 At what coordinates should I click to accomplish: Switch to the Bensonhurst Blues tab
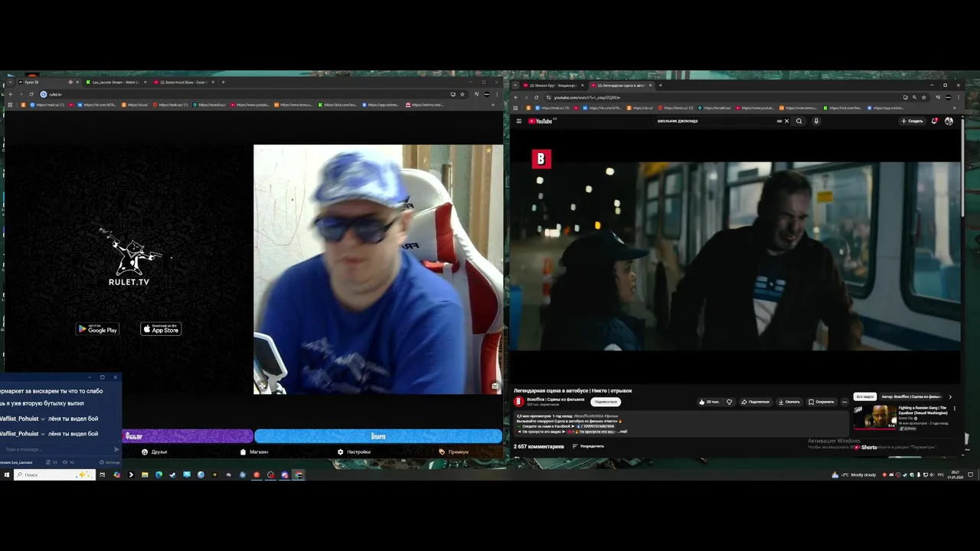[184, 82]
